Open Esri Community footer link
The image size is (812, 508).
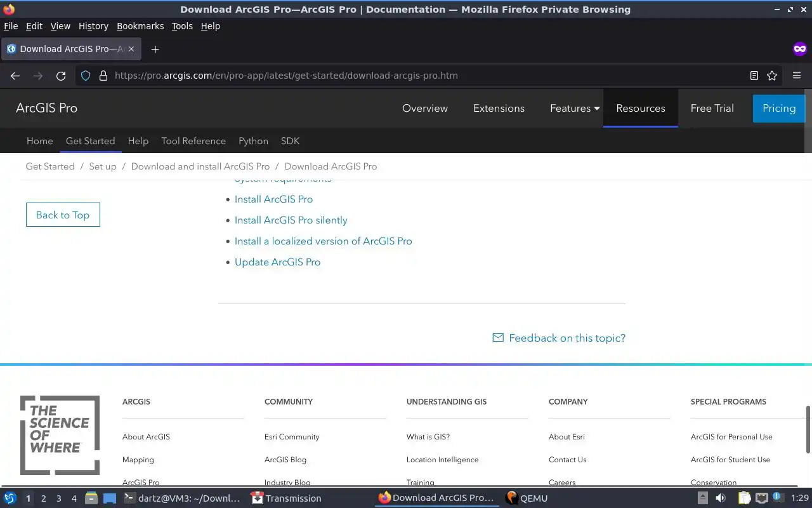(292, 437)
